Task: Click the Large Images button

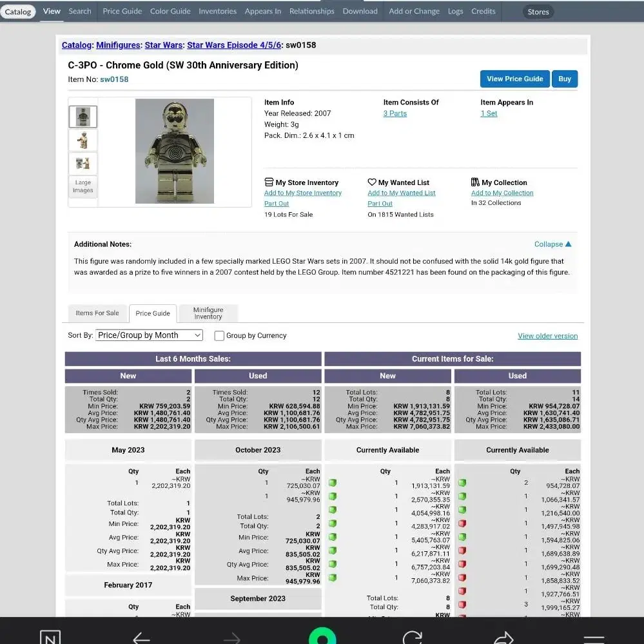Action: tap(83, 186)
